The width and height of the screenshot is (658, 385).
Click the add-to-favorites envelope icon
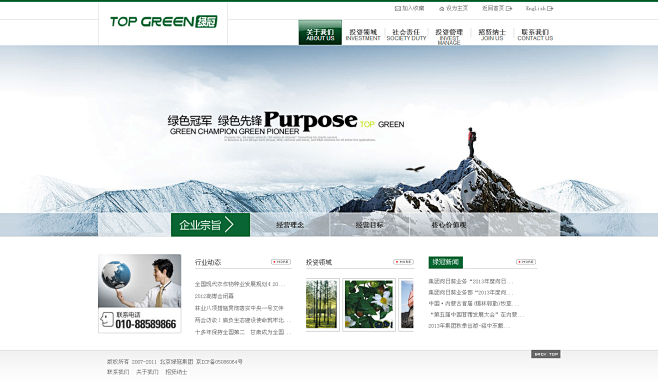tap(397, 8)
